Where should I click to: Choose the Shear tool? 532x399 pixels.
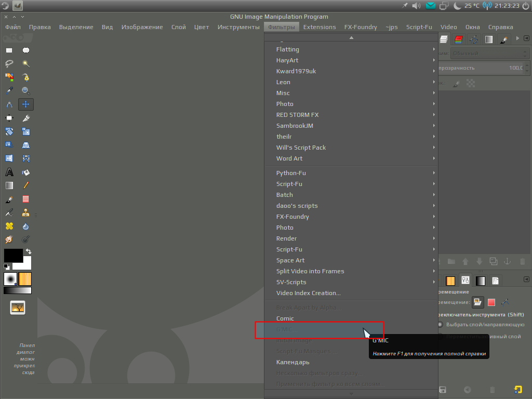coord(9,145)
